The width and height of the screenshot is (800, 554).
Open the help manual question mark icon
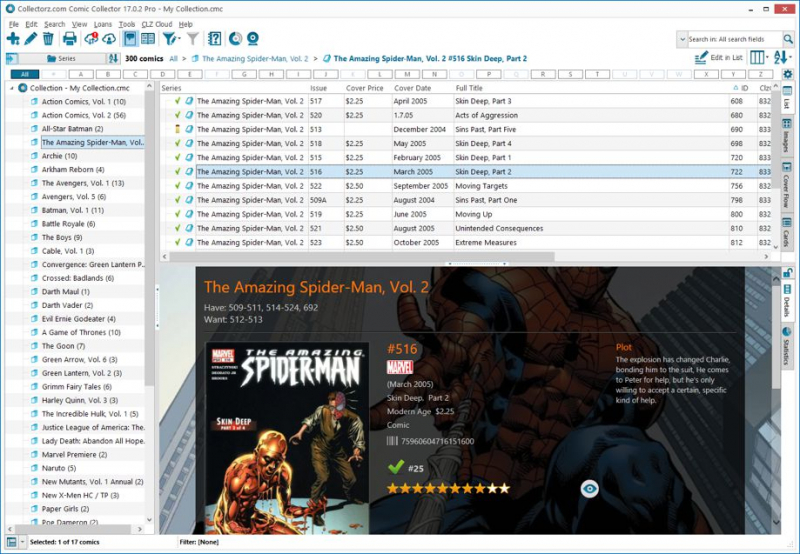[x=215, y=39]
